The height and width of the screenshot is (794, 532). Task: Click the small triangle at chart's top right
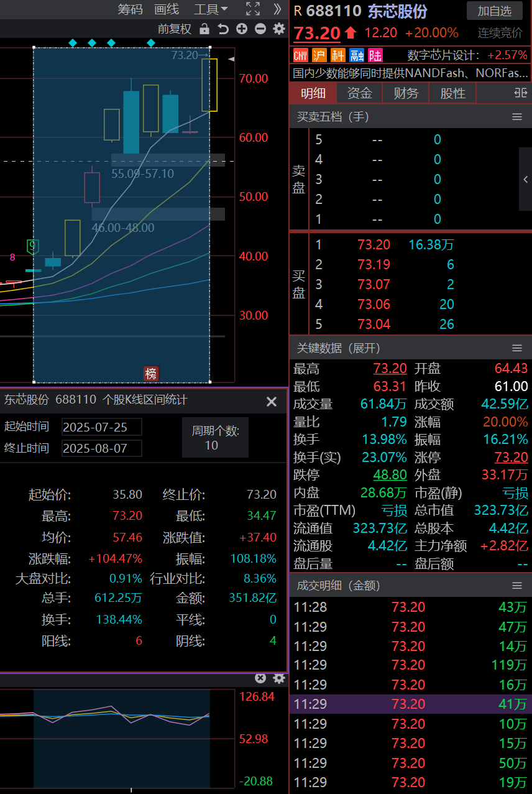coord(231,59)
